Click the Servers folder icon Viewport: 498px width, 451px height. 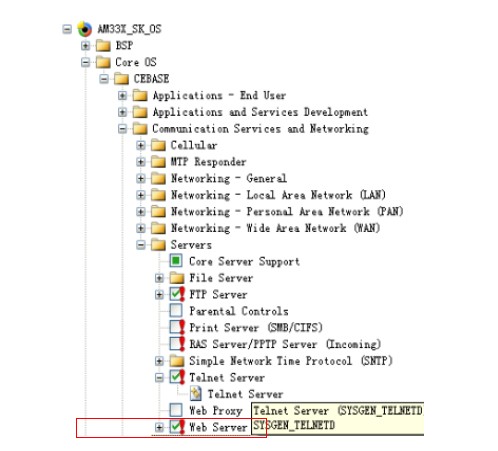tap(158, 245)
